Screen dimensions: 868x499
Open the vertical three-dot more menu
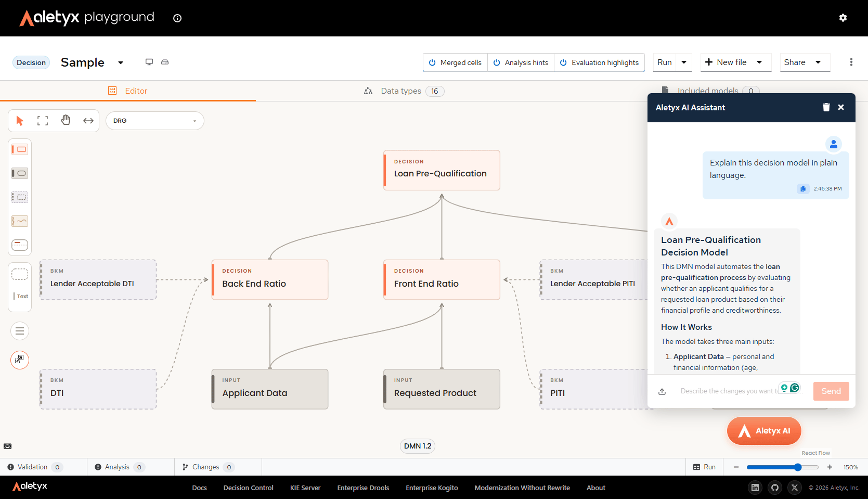pos(851,62)
